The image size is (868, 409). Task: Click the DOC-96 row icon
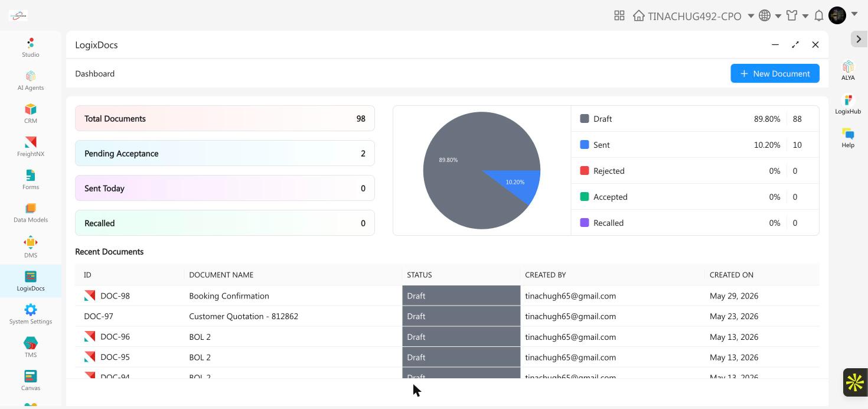[x=90, y=337]
